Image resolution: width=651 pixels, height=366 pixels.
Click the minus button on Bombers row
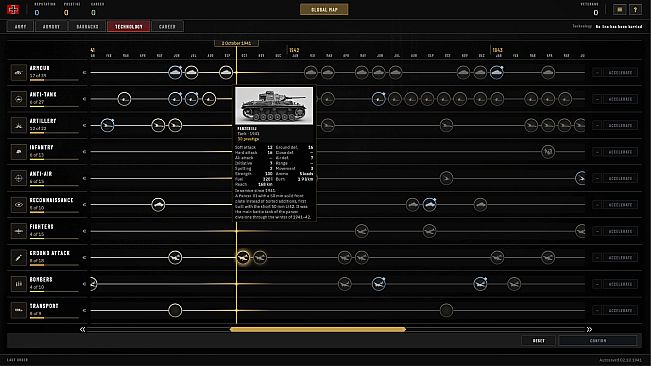tap(597, 284)
